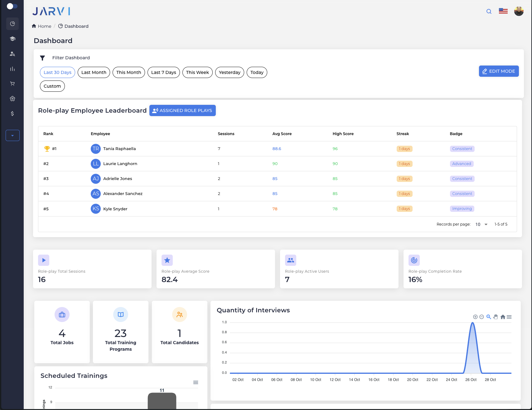Click the bar chart reports icon in sidebar
This screenshot has height=410, width=532.
click(12, 69)
